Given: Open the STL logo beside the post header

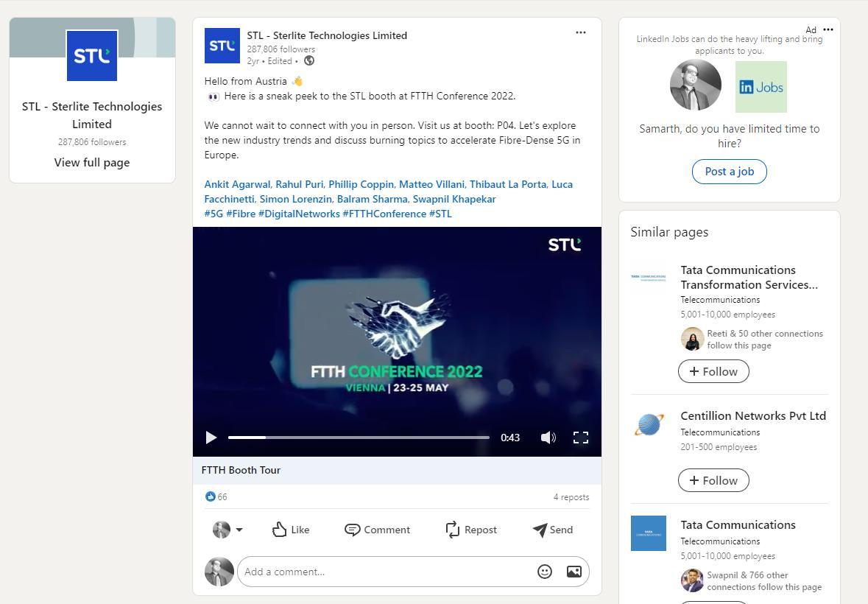Looking at the screenshot, I should coord(222,46).
